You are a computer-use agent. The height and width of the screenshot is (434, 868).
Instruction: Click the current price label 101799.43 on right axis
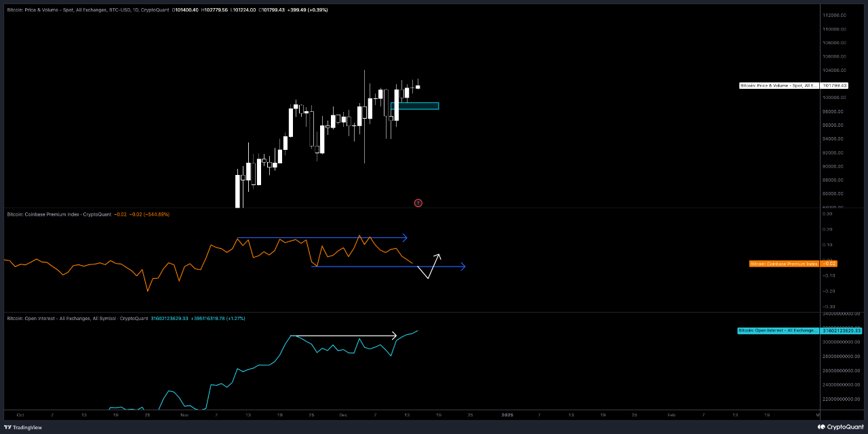pos(834,85)
